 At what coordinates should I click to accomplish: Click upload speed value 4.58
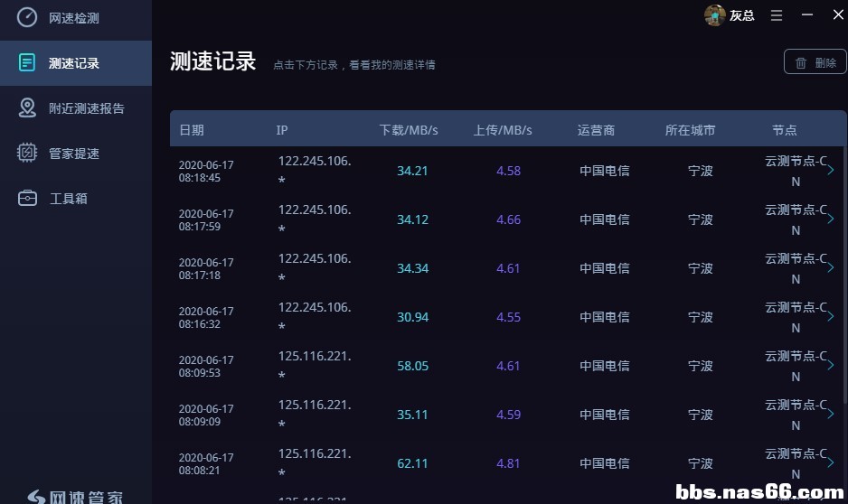pos(508,171)
